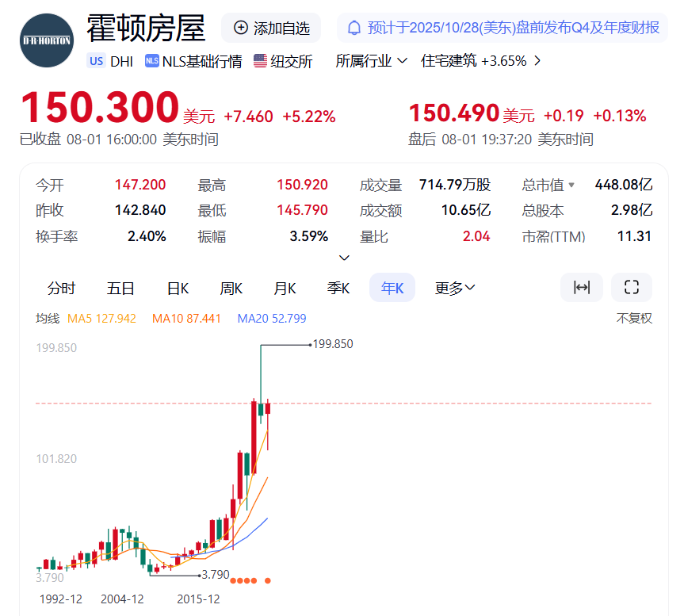Click the 量比 value 2.04

point(476,236)
